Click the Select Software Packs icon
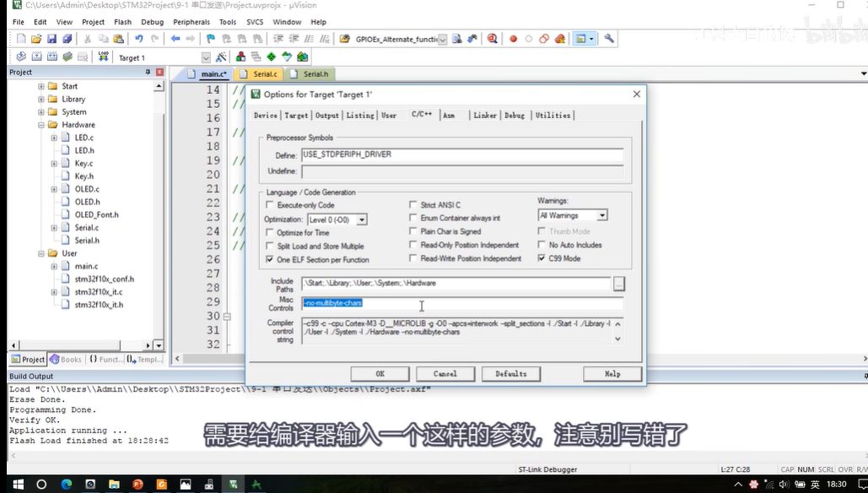 (287, 57)
